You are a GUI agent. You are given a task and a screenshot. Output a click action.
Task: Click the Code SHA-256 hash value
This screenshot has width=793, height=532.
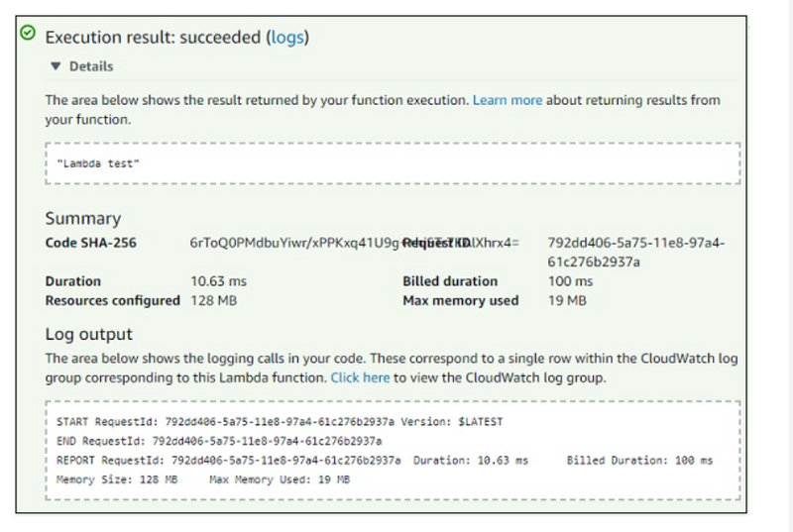pyautogui.click(x=292, y=243)
